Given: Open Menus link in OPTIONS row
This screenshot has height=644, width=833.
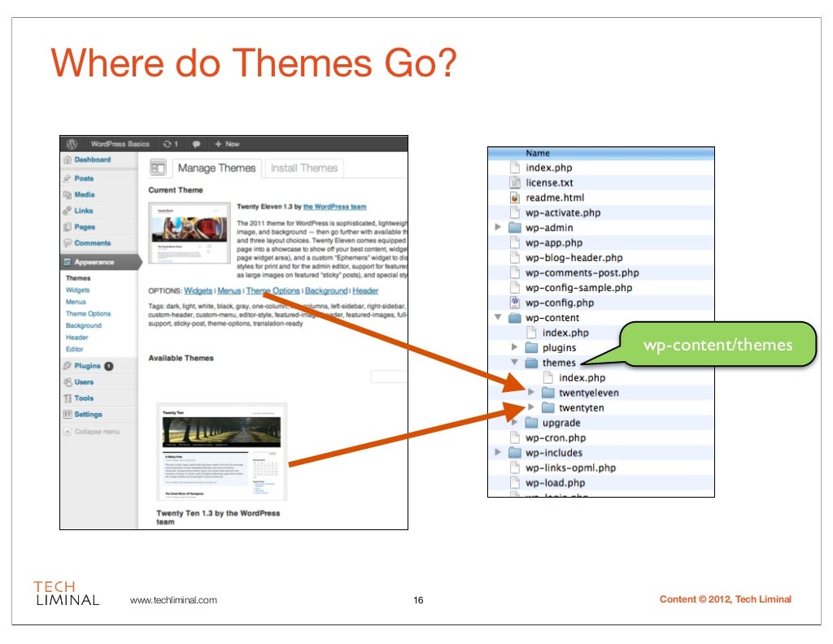Looking at the screenshot, I should pyautogui.click(x=229, y=291).
